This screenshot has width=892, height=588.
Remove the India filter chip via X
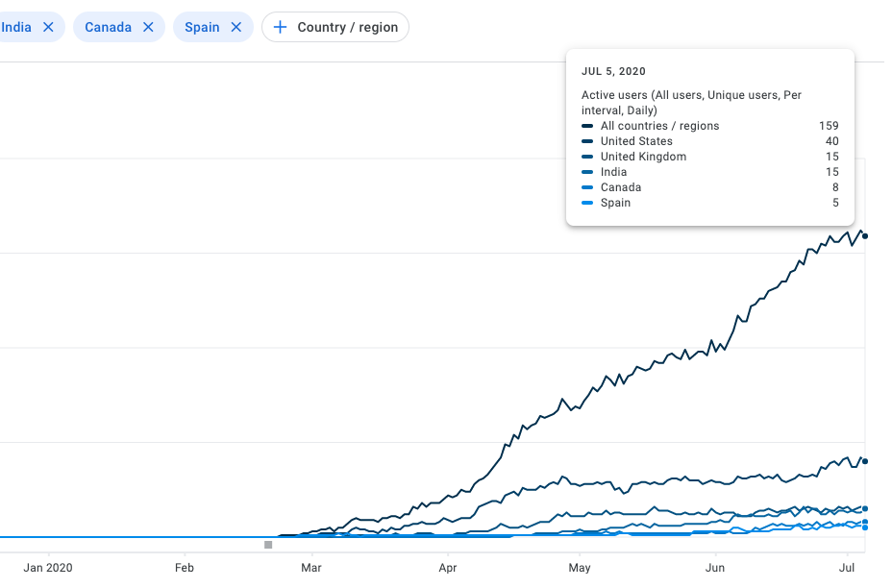click(48, 27)
